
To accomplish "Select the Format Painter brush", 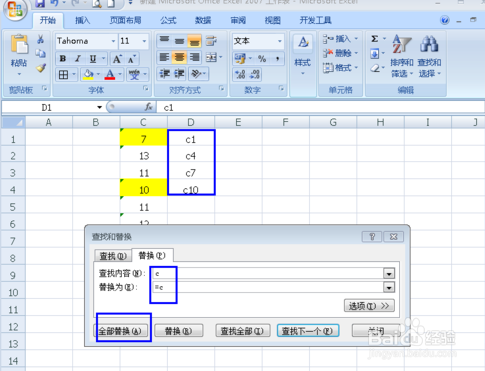I will 41,68.
